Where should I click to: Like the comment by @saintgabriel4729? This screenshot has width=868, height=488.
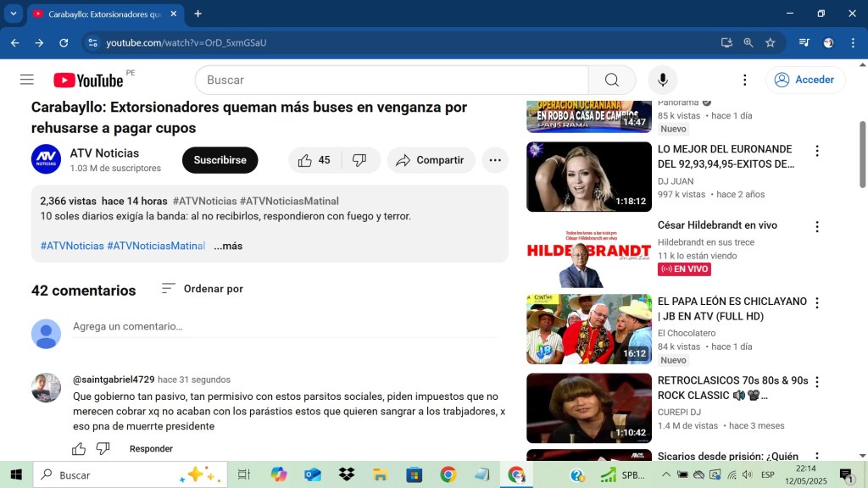(79, 449)
